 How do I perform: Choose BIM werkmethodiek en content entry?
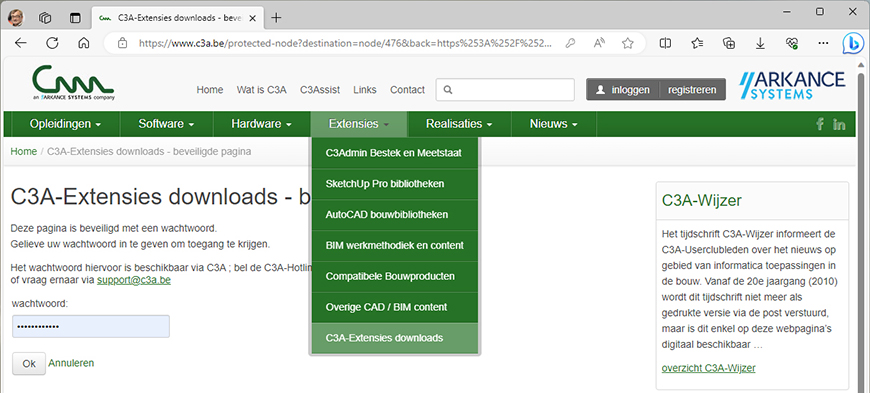click(x=394, y=245)
